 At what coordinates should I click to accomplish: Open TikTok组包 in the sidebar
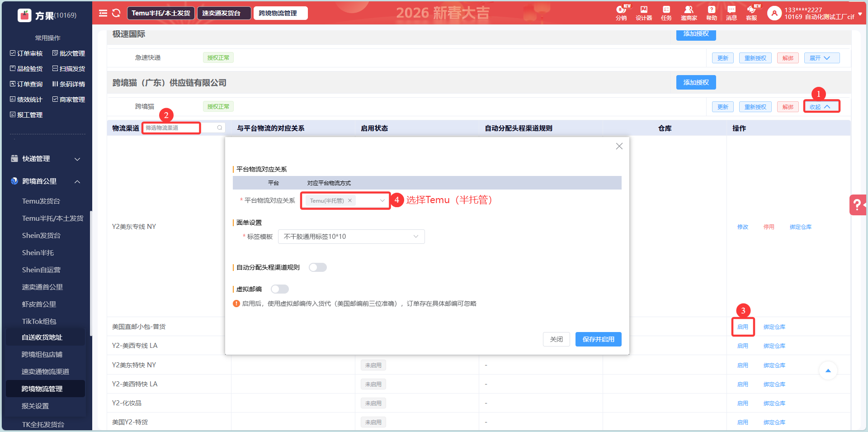[39, 321]
